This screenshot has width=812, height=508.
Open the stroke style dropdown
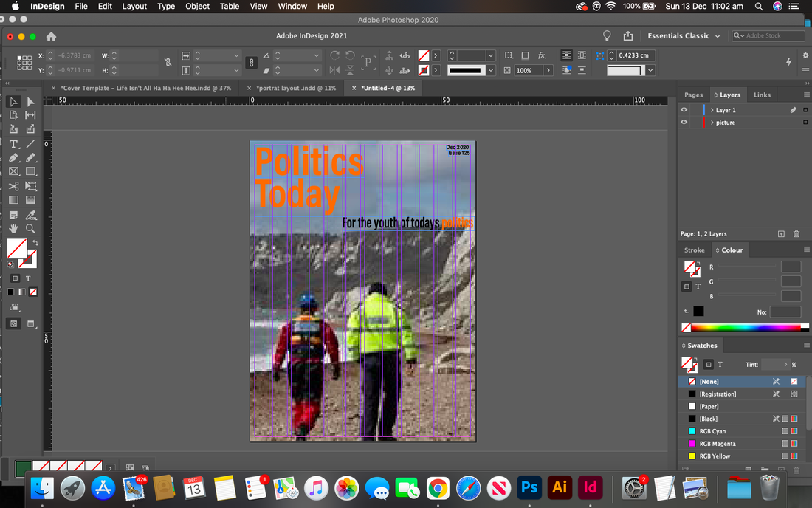[x=491, y=70]
